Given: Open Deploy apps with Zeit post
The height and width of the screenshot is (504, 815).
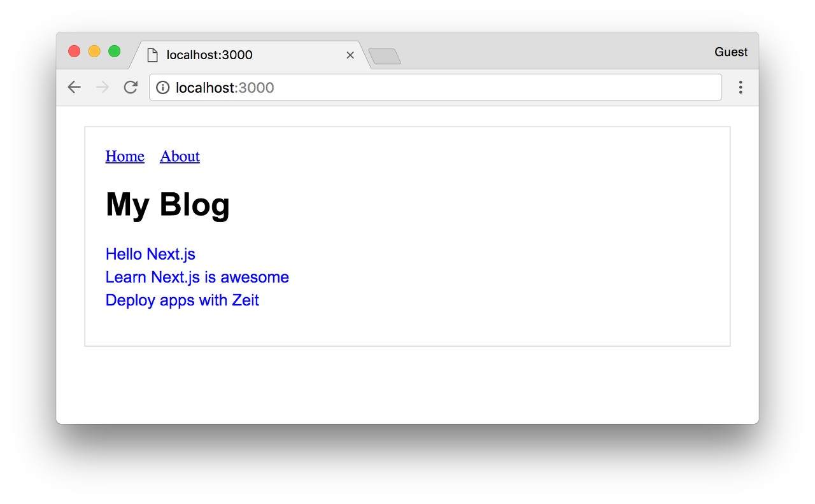Looking at the screenshot, I should click(x=182, y=300).
